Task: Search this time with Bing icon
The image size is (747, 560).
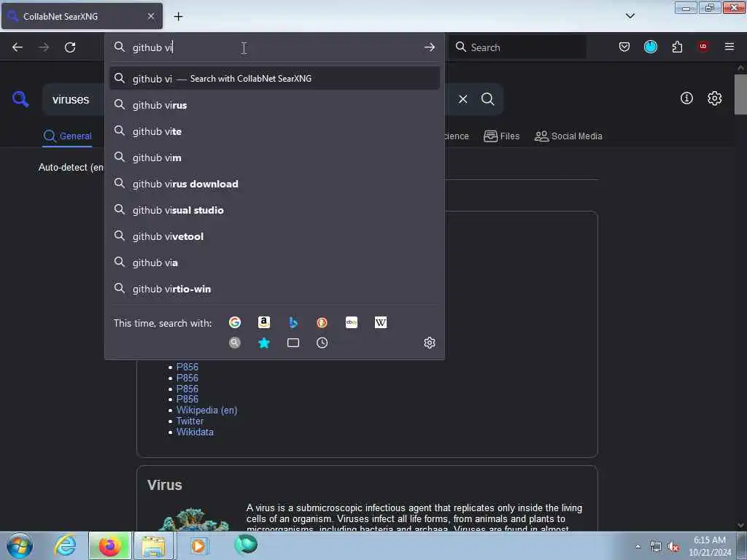Action: 293,322
